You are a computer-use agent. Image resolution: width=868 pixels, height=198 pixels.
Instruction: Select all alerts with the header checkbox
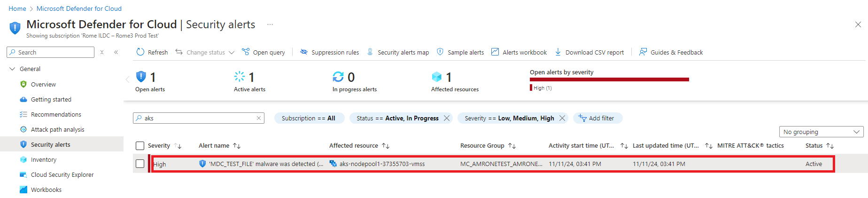140,146
